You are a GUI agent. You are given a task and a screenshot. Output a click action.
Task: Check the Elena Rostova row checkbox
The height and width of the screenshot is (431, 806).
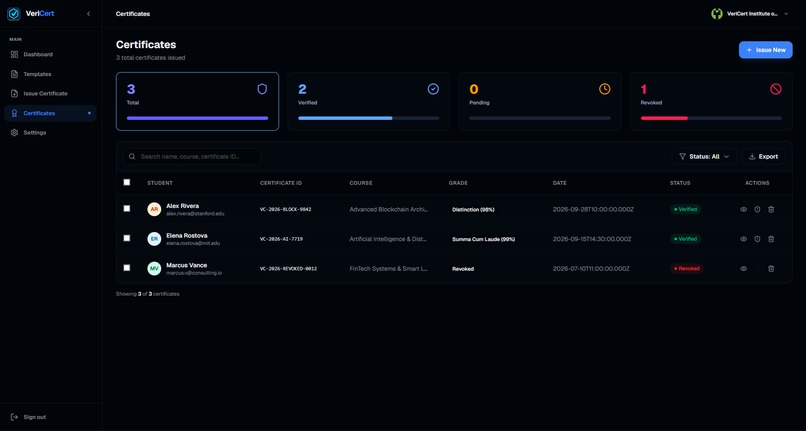pyautogui.click(x=127, y=238)
